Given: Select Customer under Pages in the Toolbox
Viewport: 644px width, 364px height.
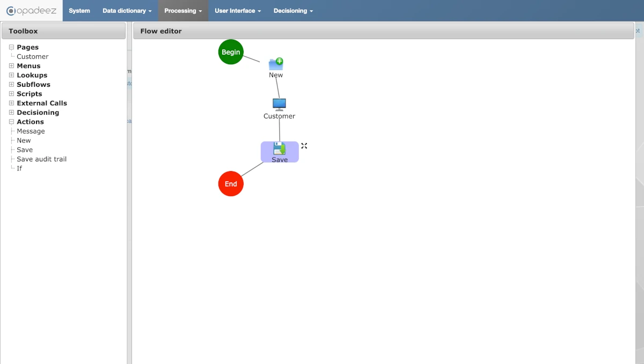Looking at the screenshot, I should click(x=33, y=56).
